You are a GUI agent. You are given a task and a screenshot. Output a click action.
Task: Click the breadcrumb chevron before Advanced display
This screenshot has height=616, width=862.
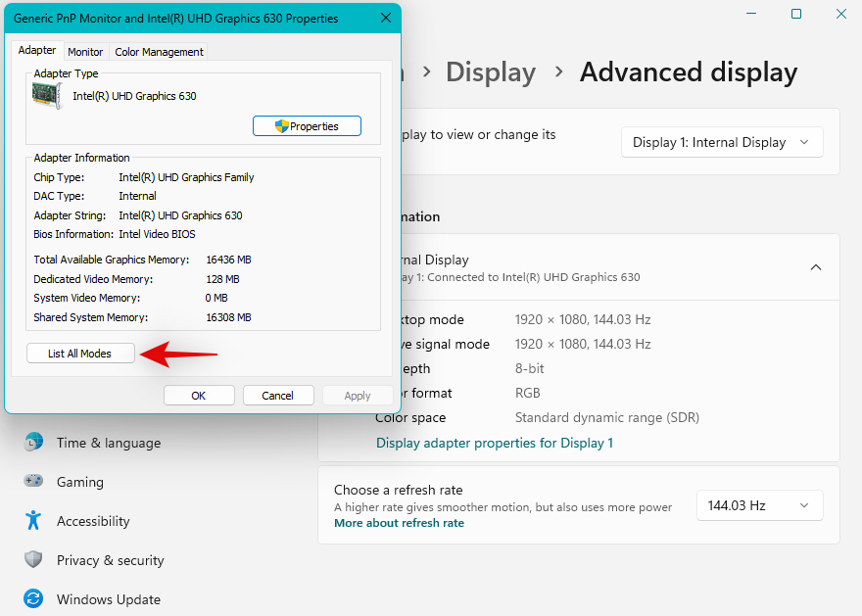[x=558, y=71]
